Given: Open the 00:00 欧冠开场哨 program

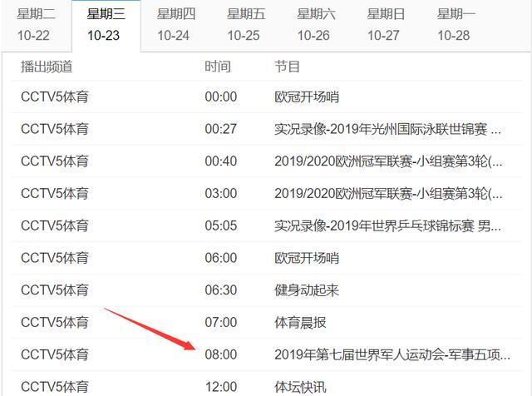Looking at the screenshot, I should tap(307, 97).
